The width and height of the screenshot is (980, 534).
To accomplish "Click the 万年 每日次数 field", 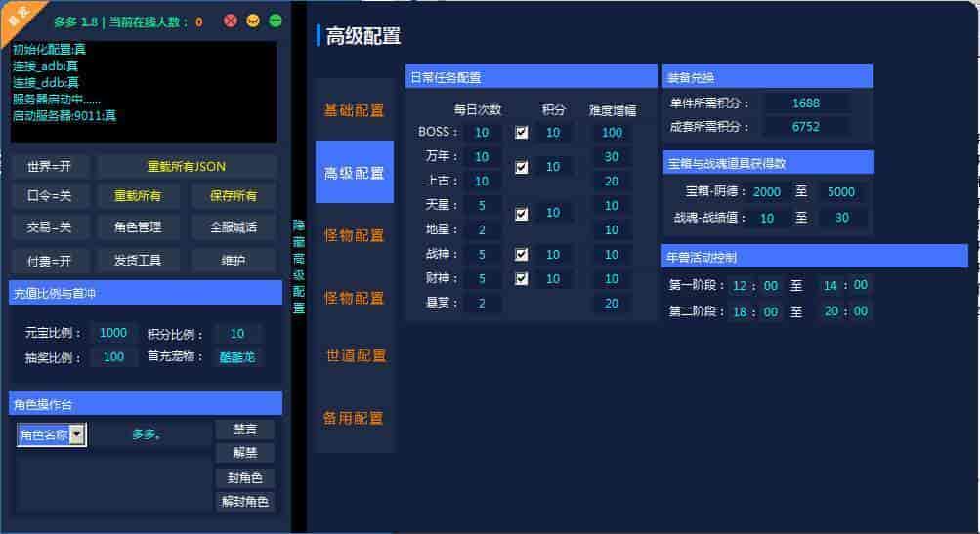I will pyautogui.click(x=482, y=157).
